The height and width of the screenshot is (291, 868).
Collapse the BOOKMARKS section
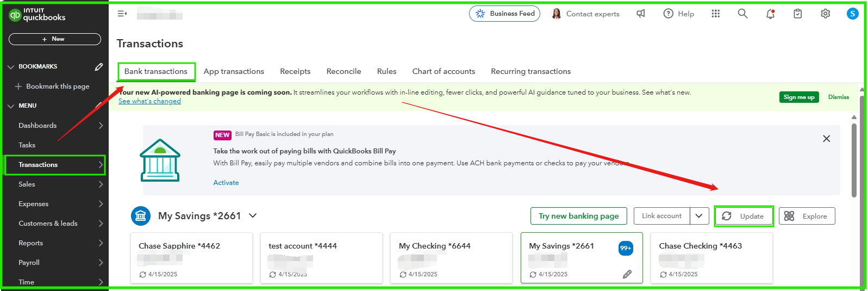11,67
